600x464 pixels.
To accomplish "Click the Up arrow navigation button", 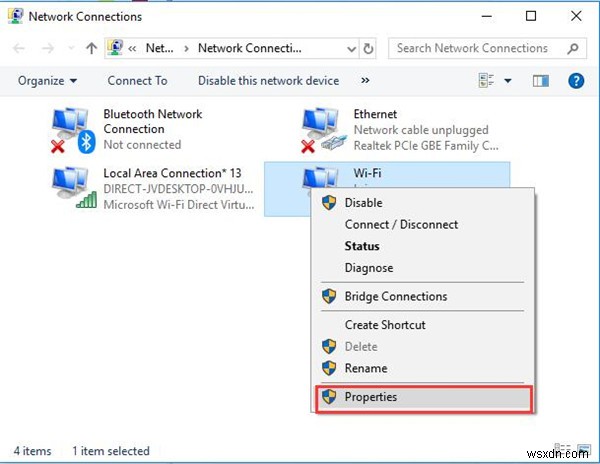I will 91,48.
